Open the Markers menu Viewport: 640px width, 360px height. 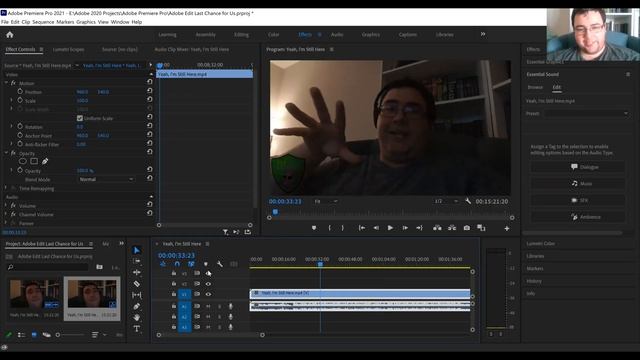65,22
